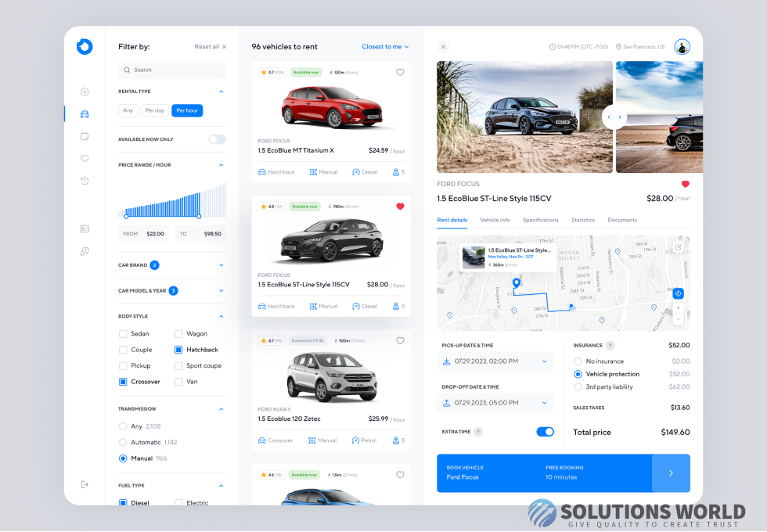Image resolution: width=767 pixels, height=532 pixels.
Task: Open the second beach photo thumbnail
Action: tap(659, 117)
